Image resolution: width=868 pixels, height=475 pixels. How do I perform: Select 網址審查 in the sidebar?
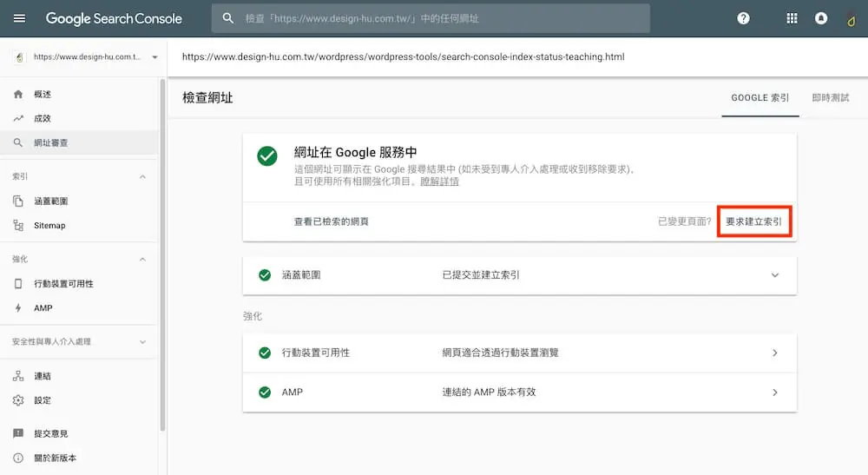pyautogui.click(x=51, y=142)
